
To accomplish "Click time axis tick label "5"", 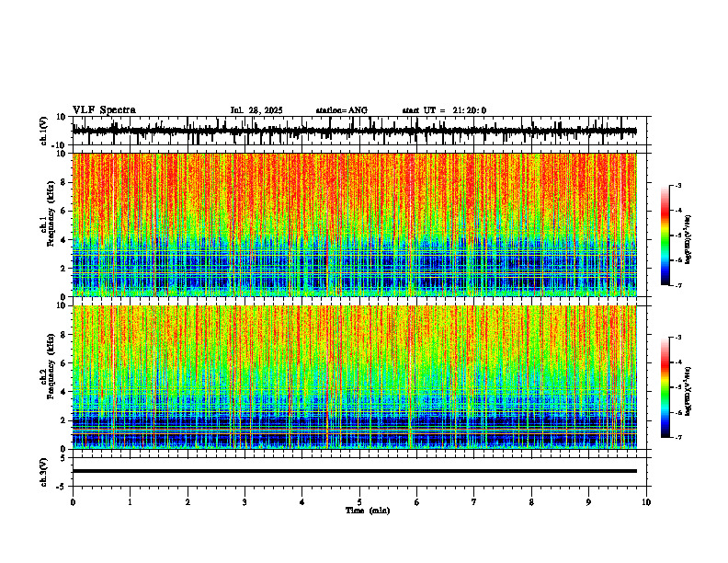I will (x=359, y=502).
